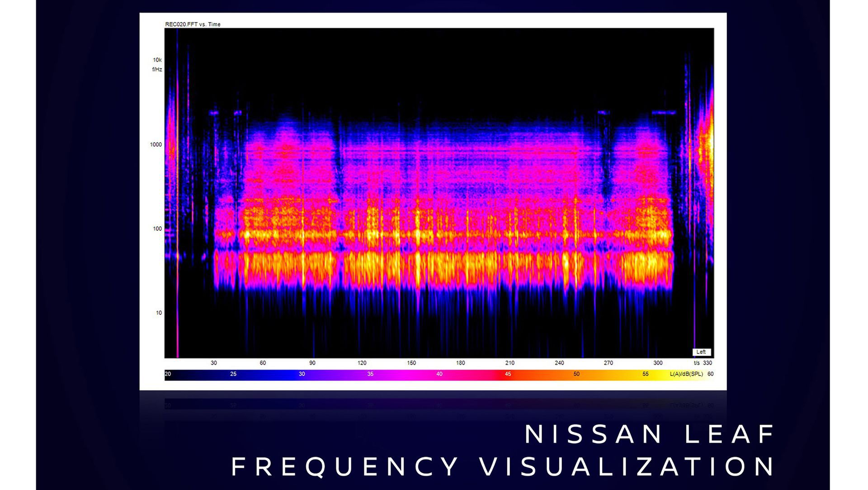868x490 pixels.
Task: Click the 'REC020.FFT vs. Time' chart title
Action: tap(193, 24)
